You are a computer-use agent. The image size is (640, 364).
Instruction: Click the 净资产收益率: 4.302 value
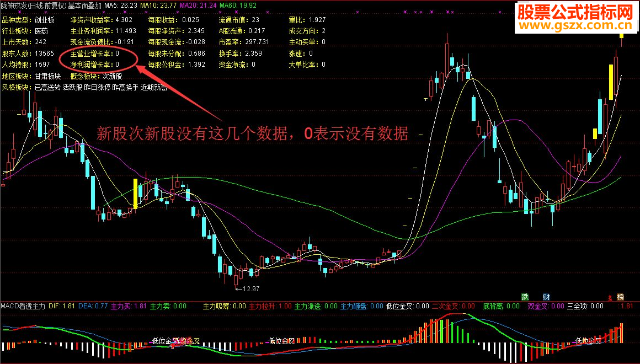[101, 20]
